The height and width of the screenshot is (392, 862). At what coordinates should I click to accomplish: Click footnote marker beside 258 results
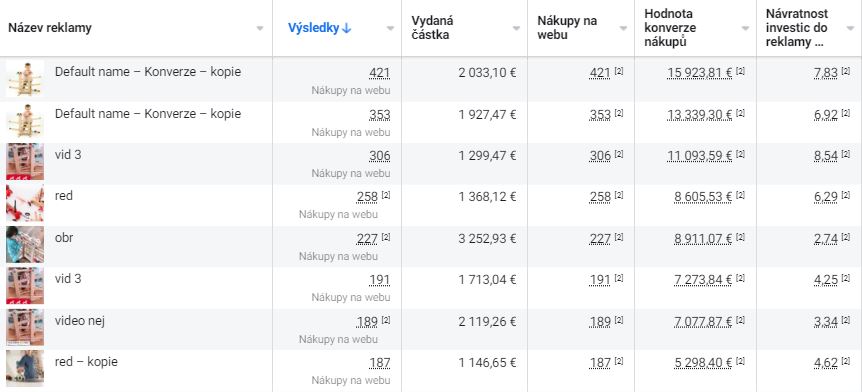[x=385, y=195]
